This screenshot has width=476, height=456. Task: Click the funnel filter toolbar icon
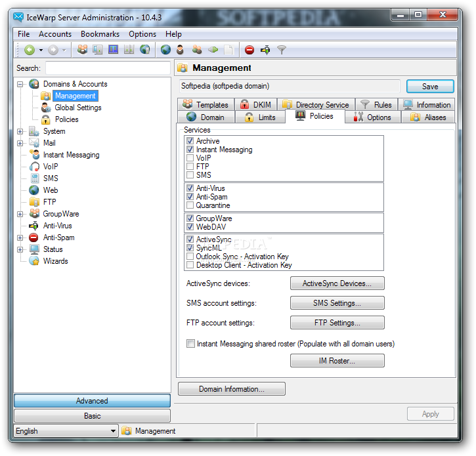point(282,50)
